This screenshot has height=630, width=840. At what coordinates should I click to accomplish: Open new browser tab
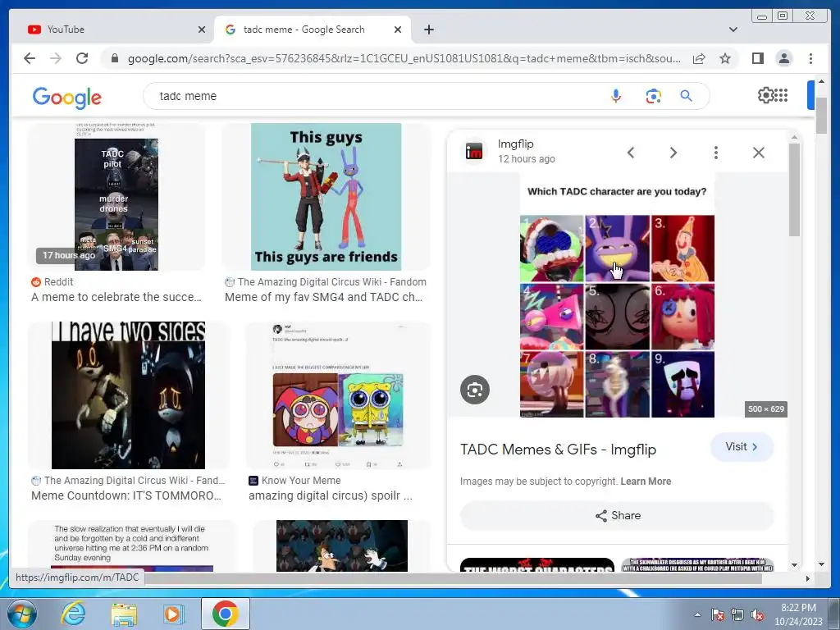point(428,30)
